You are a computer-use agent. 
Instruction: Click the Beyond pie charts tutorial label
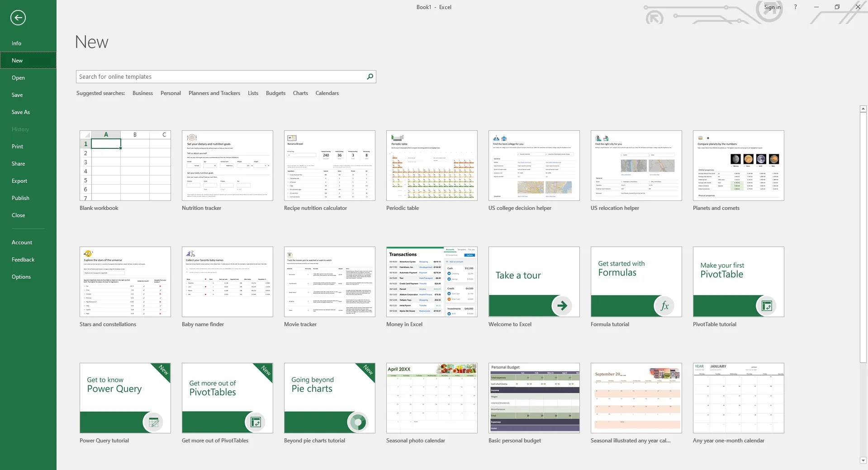pos(314,441)
